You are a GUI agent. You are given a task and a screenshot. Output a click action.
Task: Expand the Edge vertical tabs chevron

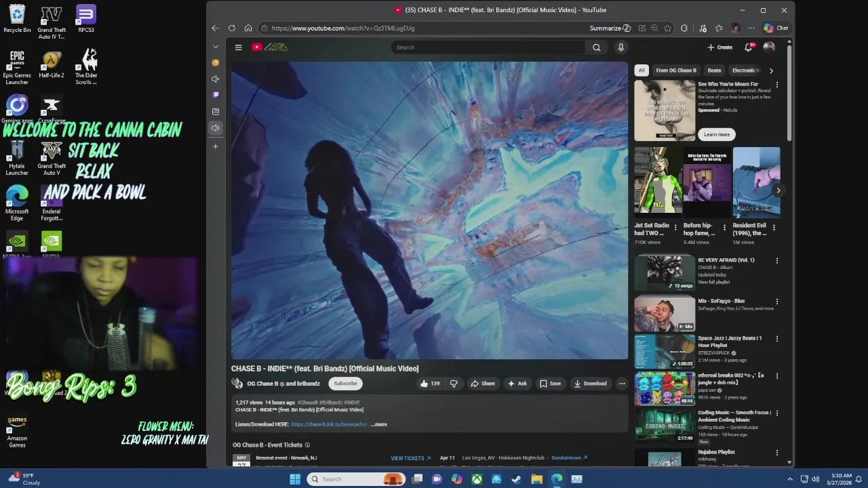[216, 47]
